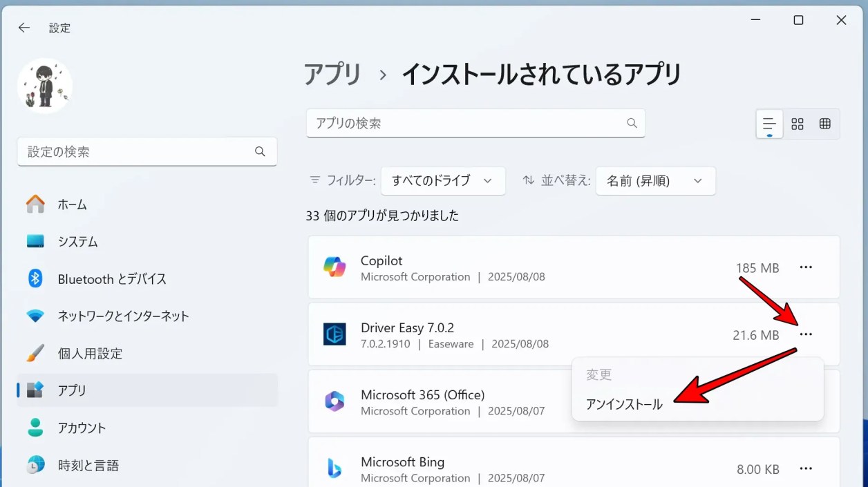
Task: Open ホーム in the sidebar
Action: tap(147, 204)
